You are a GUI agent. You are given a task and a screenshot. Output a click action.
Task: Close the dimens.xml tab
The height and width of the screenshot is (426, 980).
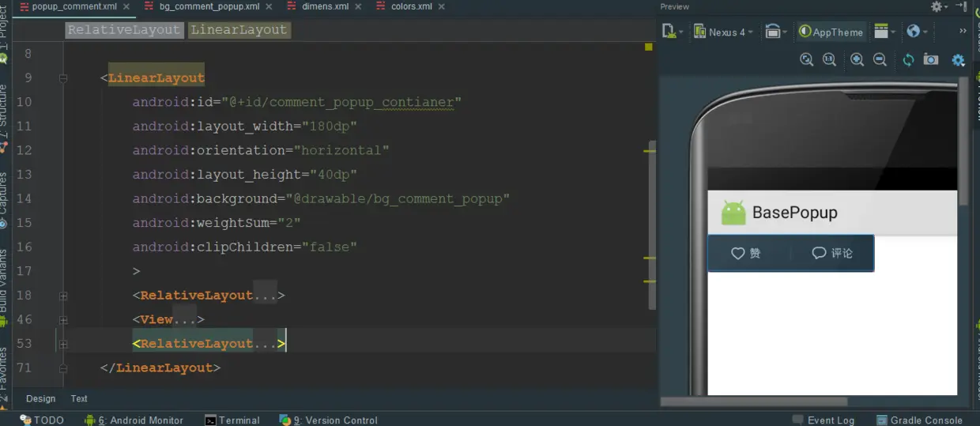[x=358, y=6]
